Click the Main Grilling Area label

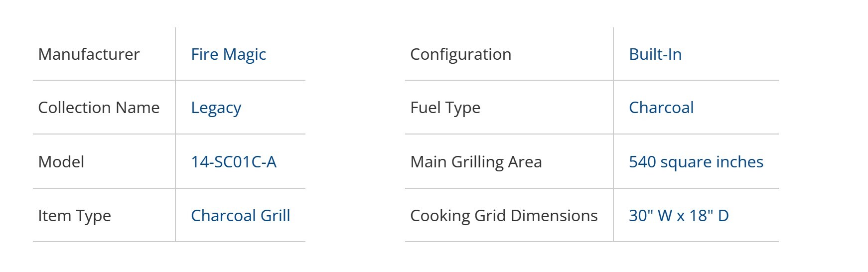[475, 162]
